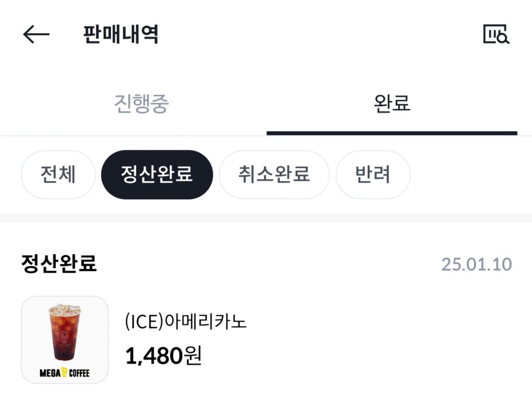Select the 전체 filter chip

click(58, 174)
